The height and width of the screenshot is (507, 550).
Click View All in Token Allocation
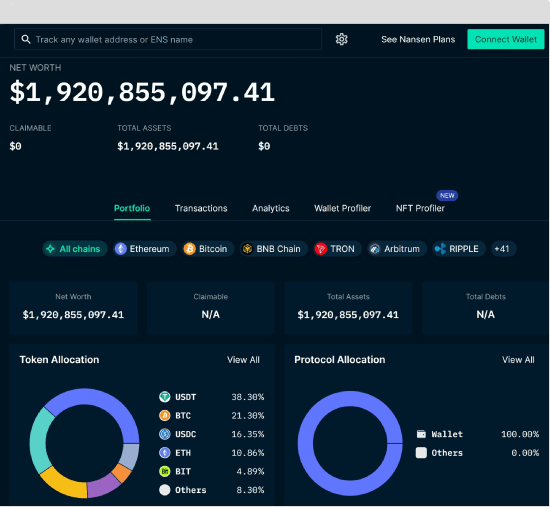243,360
